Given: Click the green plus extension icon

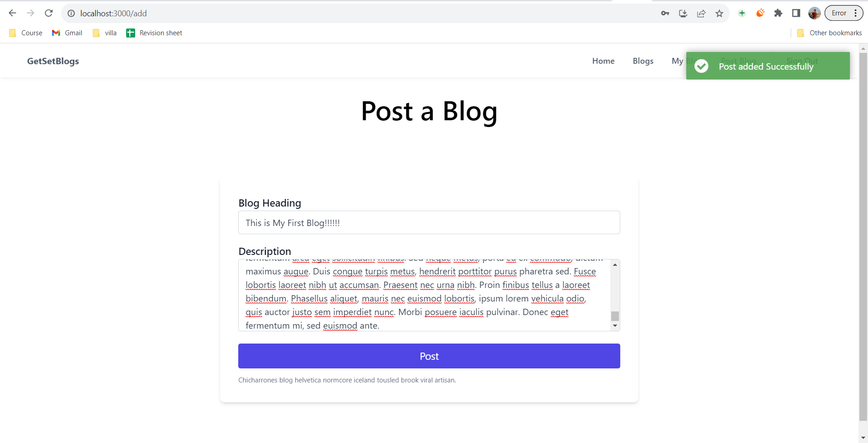Looking at the screenshot, I should [x=741, y=13].
